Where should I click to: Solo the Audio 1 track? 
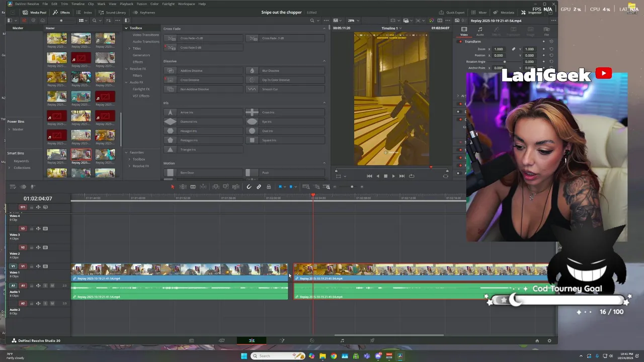pyautogui.click(x=45, y=286)
